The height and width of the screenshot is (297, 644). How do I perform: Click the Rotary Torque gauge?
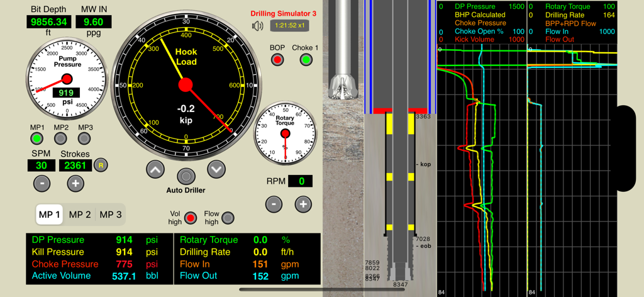[286, 133]
